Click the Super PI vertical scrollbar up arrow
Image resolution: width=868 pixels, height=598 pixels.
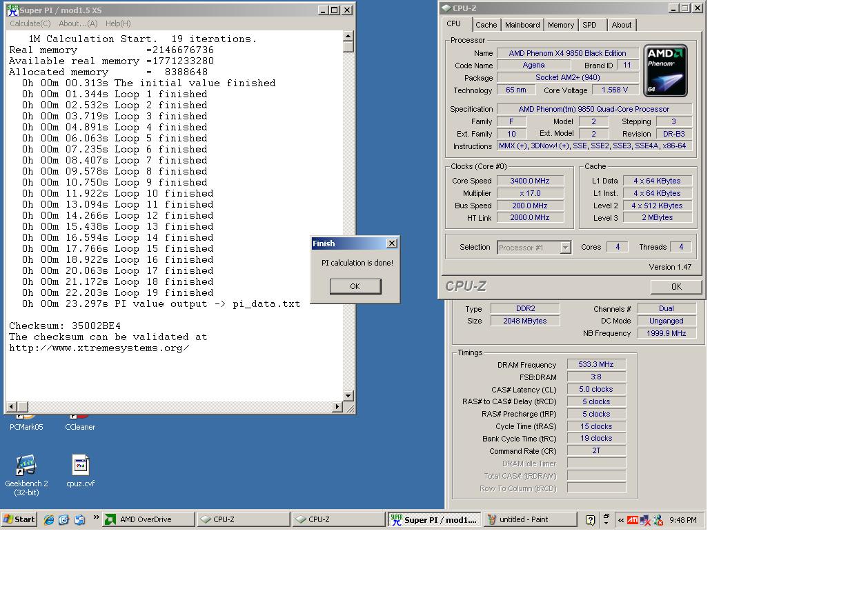click(x=348, y=36)
